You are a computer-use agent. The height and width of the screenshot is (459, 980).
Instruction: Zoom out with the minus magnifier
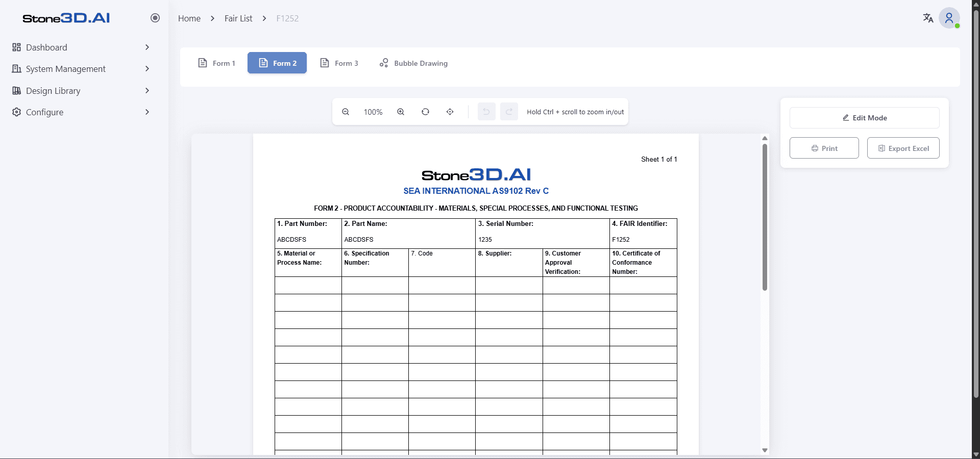[x=346, y=112]
